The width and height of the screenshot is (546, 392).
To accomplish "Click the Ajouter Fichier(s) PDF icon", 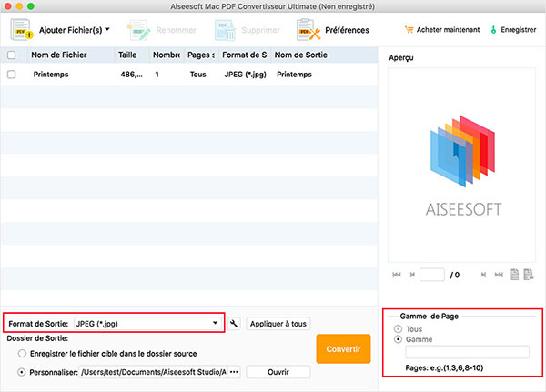I will (21, 30).
